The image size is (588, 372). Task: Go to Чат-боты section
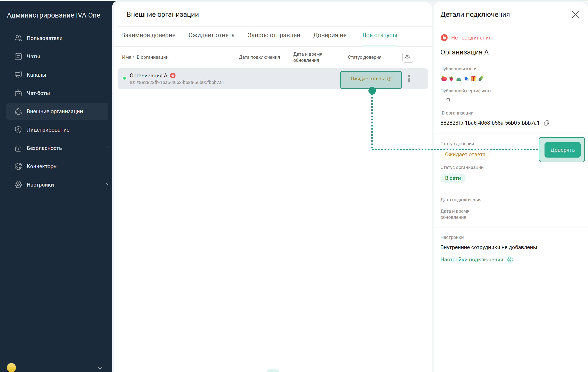tap(38, 93)
